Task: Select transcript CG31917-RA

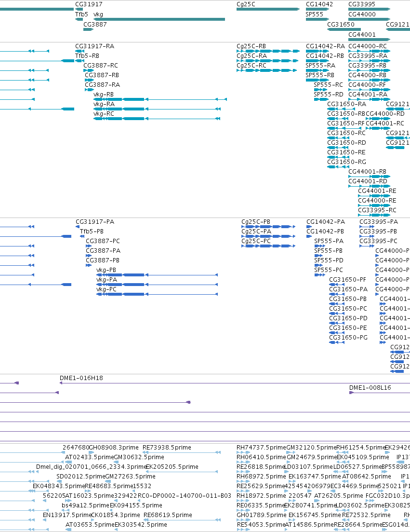Action: click(94, 46)
